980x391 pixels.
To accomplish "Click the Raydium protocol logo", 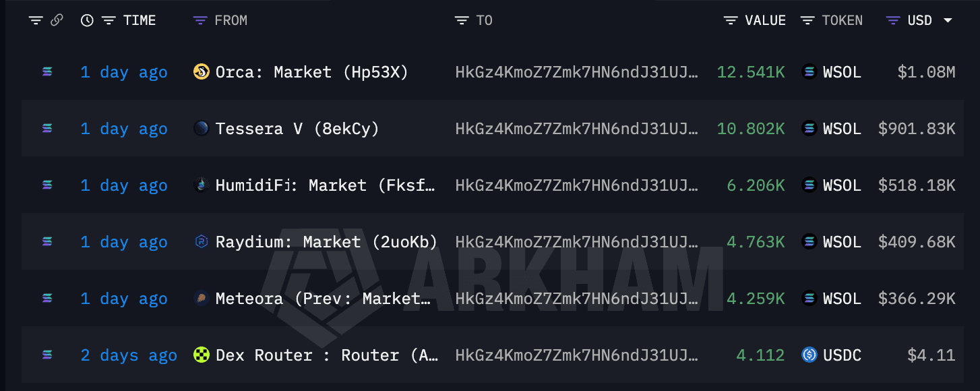I will click(201, 241).
